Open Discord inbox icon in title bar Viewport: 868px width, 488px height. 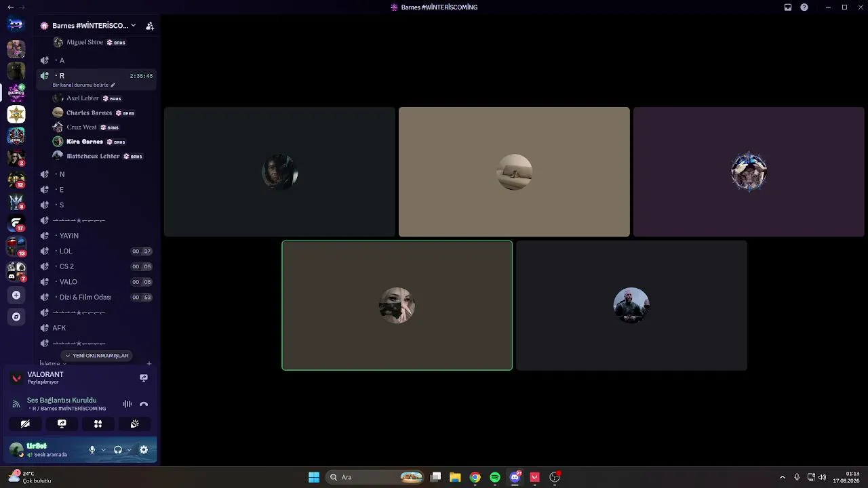[788, 7]
